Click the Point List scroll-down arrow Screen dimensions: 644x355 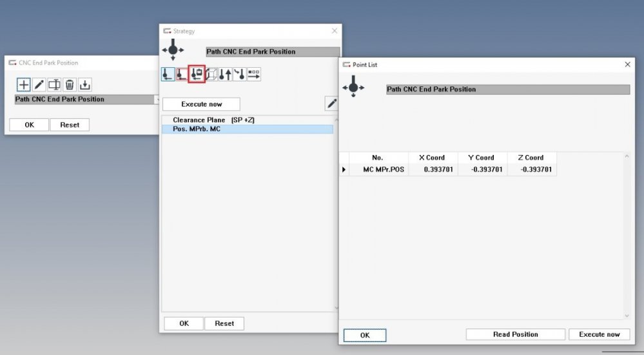tap(627, 316)
